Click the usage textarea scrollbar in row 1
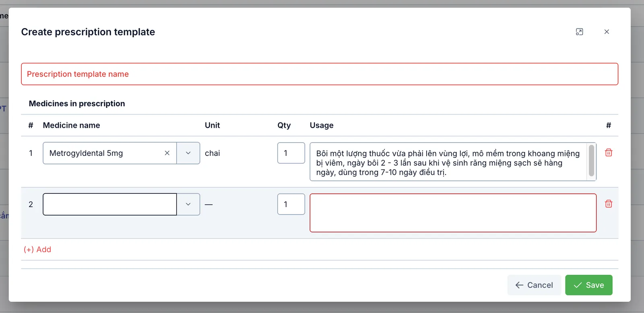The width and height of the screenshot is (644, 313). point(591,161)
